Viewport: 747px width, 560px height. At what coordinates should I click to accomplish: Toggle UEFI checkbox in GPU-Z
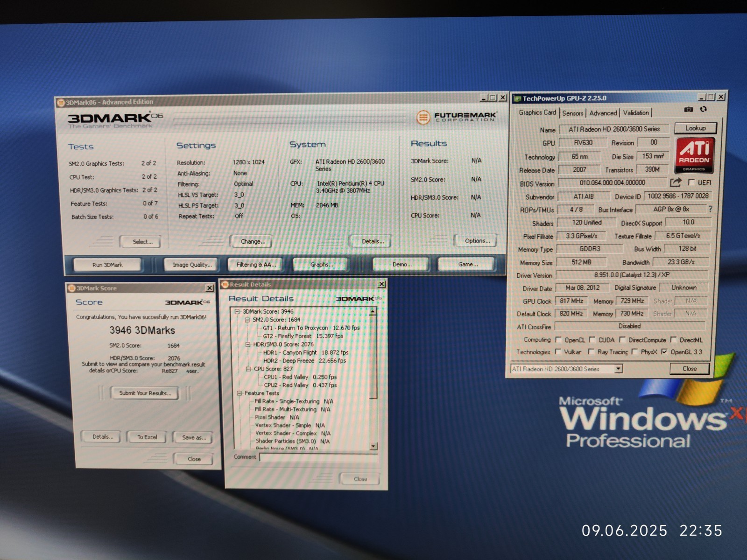coord(691,182)
